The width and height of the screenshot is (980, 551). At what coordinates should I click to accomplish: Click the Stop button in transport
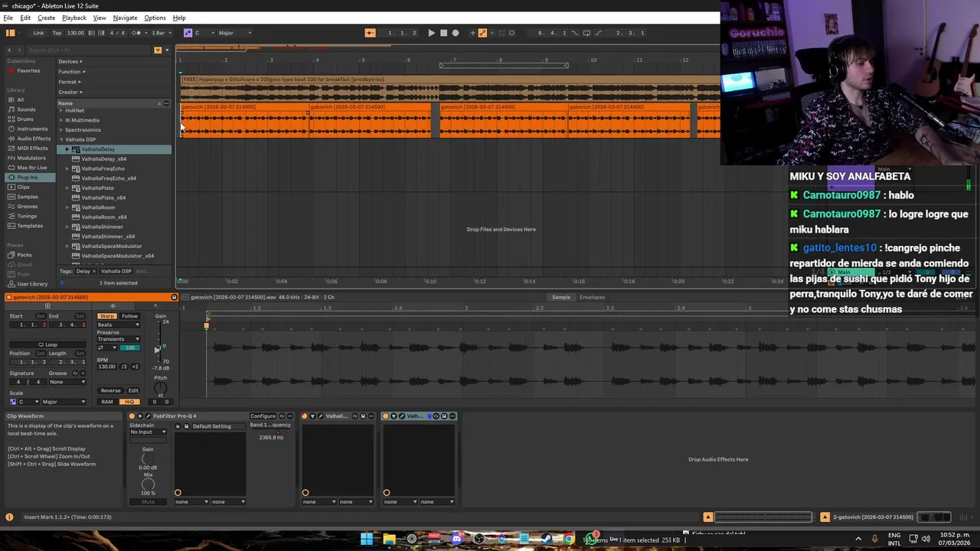point(443,33)
